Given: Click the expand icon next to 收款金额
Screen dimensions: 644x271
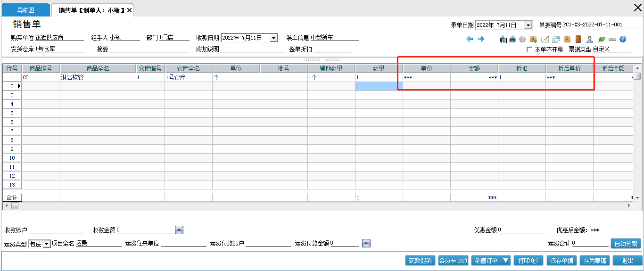Looking at the screenshot, I should click(x=179, y=230).
